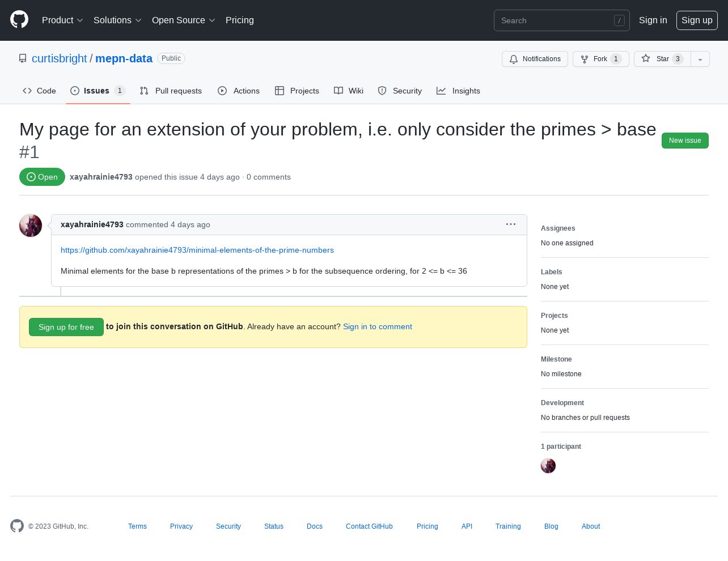Image resolution: width=728 pixels, height=561 pixels.
Task: Expand the Open Source menu
Action: click(x=184, y=20)
